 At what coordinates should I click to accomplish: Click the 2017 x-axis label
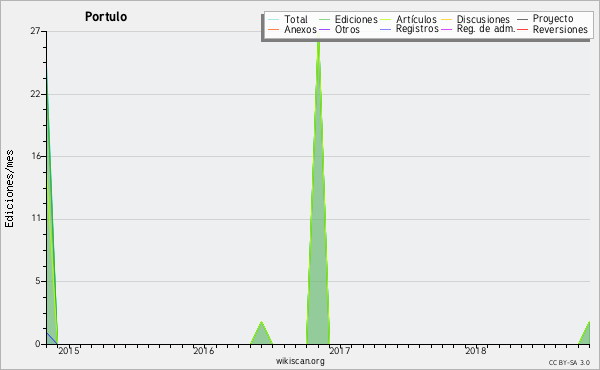[x=339, y=351]
